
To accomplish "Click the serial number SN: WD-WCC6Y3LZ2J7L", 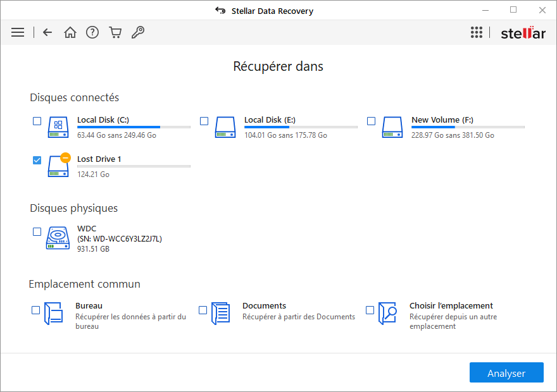I will coord(120,239).
